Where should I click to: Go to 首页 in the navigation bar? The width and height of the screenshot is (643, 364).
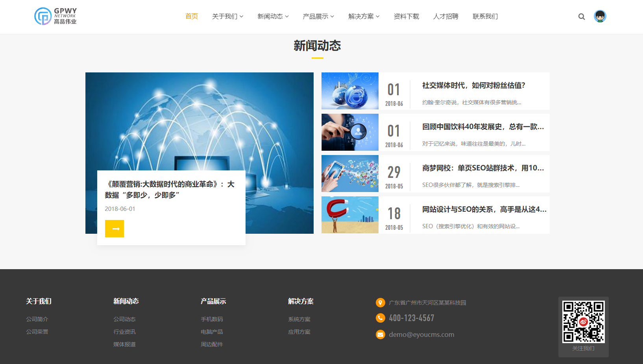pos(192,16)
